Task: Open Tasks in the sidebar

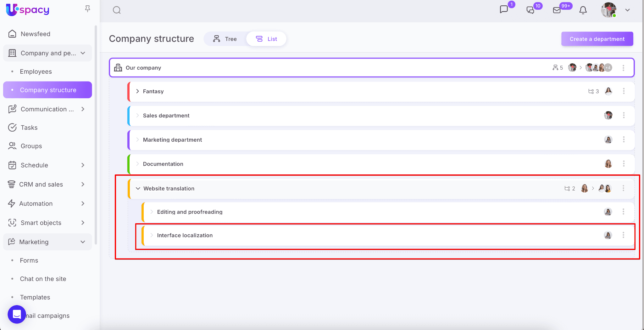Action: click(x=29, y=128)
